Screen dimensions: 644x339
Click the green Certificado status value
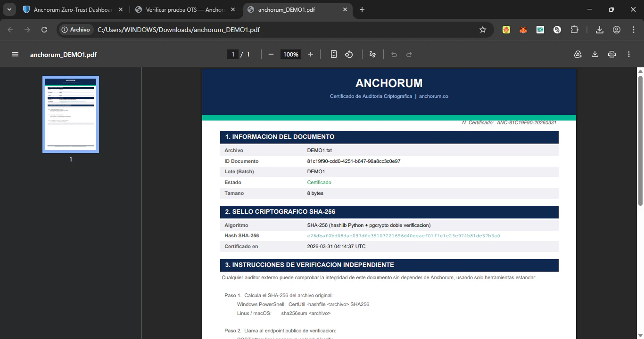(x=319, y=182)
